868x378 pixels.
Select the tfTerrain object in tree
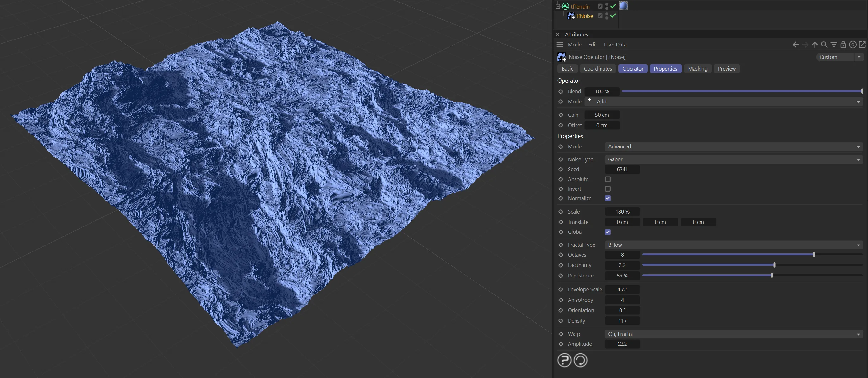[x=580, y=6]
